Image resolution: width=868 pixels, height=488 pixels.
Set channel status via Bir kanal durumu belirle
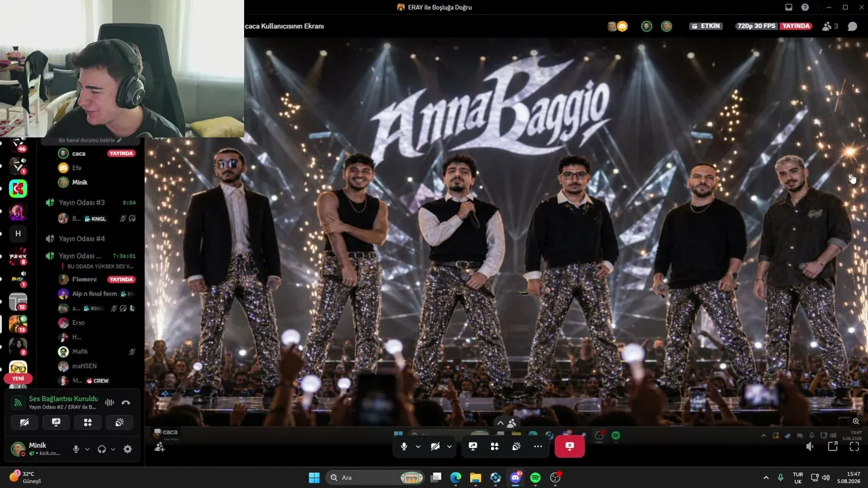tap(90, 140)
